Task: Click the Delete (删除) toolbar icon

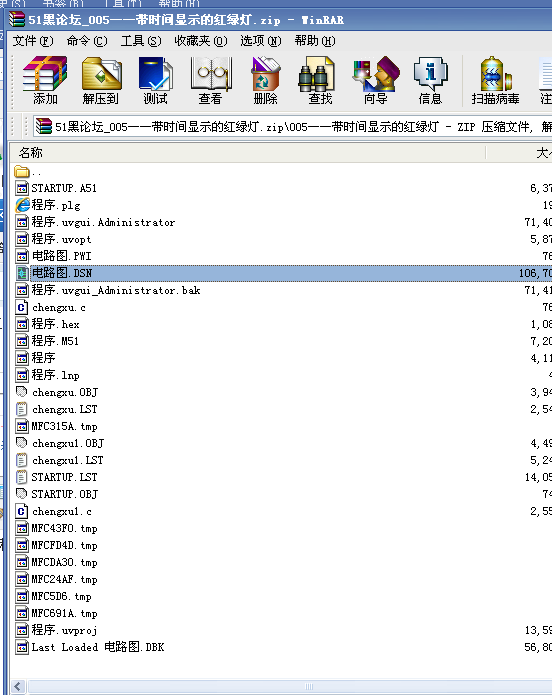Action: point(265,80)
